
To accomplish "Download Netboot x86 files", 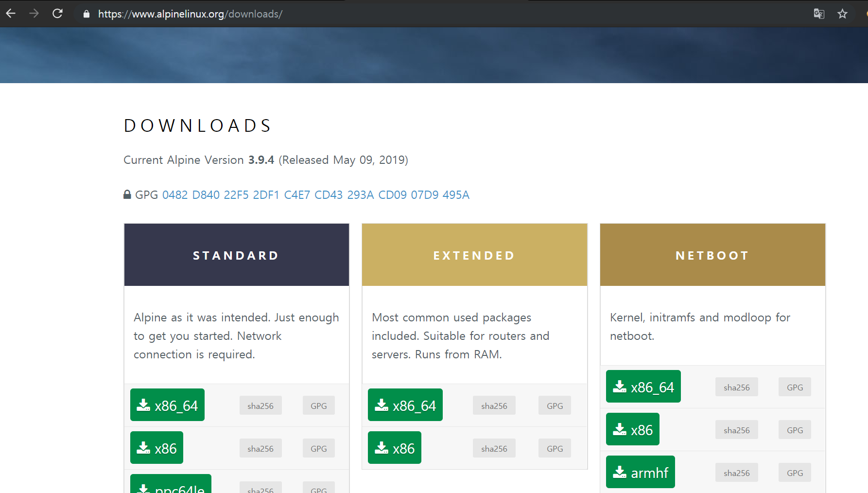I will 633,429.
